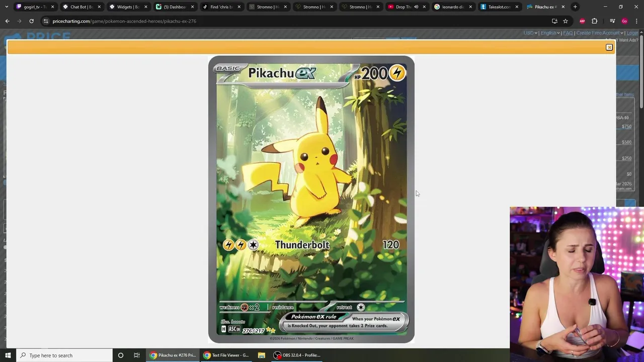Open the English language dropdown
The image size is (644, 362).
click(550, 33)
